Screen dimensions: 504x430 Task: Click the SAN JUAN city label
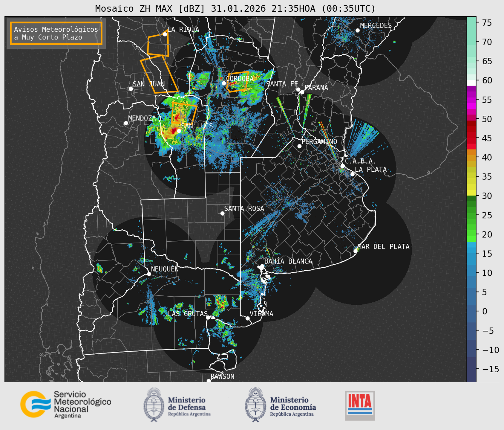149,84
